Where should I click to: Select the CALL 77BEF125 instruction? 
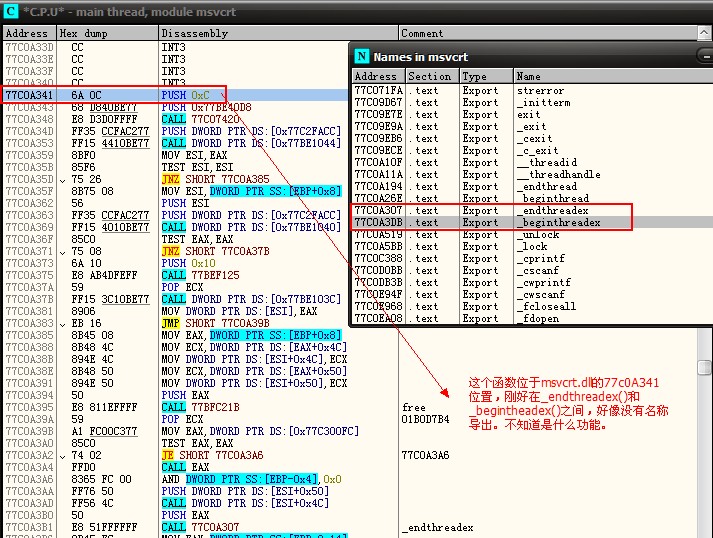(201, 275)
